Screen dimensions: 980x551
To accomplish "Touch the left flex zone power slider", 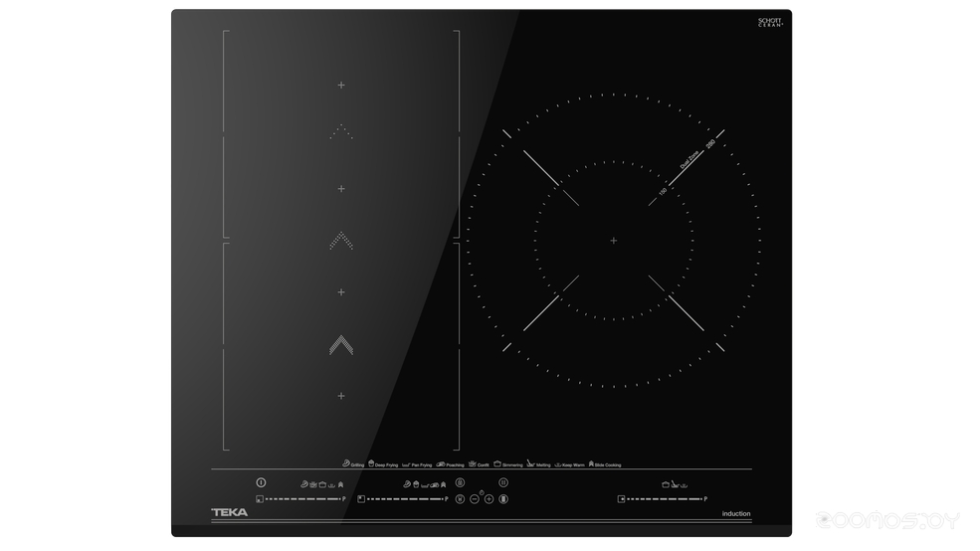I will [x=303, y=498].
